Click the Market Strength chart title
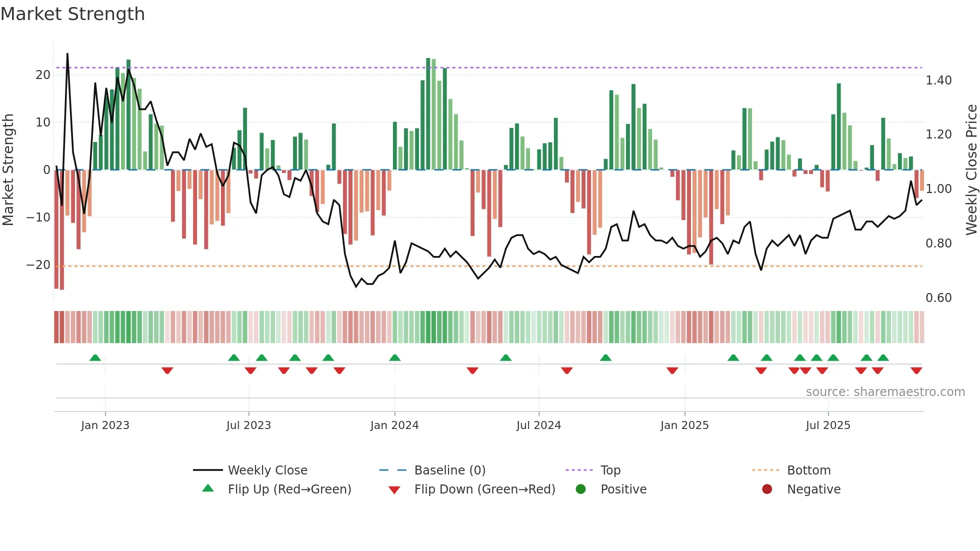The image size is (980, 551). pyautogui.click(x=73, y=14)
